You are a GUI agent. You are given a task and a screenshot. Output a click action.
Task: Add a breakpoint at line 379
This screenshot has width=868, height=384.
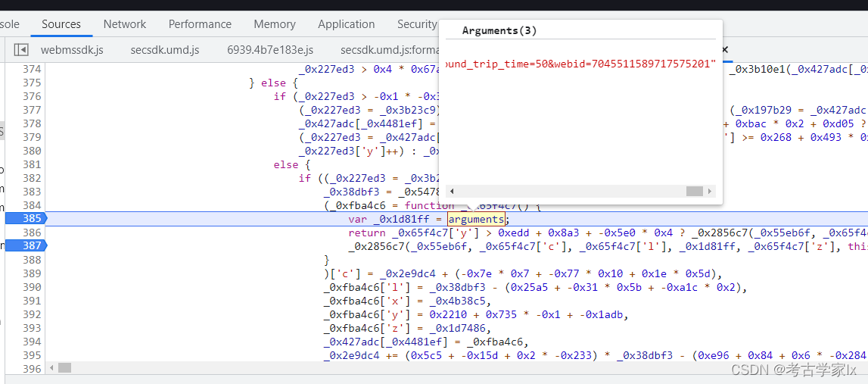(32, 137)
